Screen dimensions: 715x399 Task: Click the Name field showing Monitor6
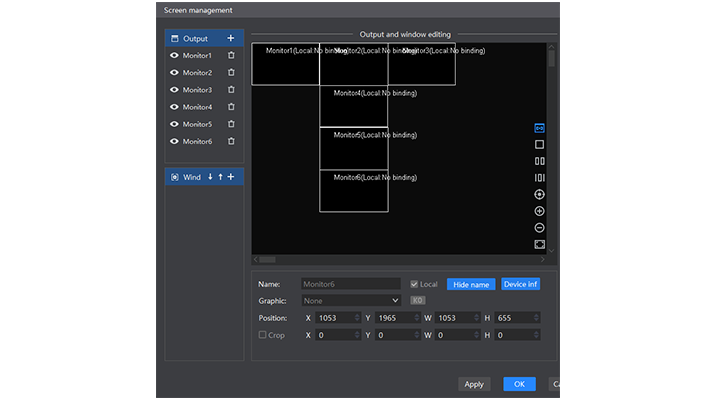[351, 284]
